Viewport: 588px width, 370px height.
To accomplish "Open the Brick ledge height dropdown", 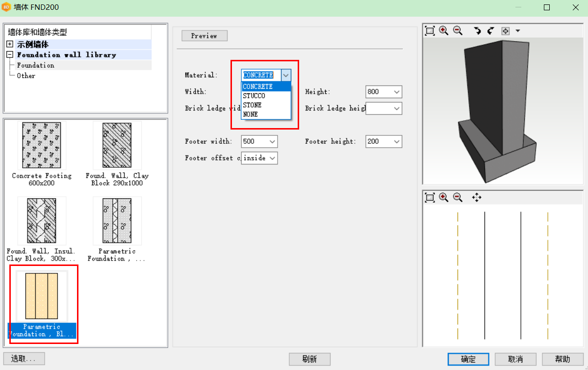I will 397,108.
